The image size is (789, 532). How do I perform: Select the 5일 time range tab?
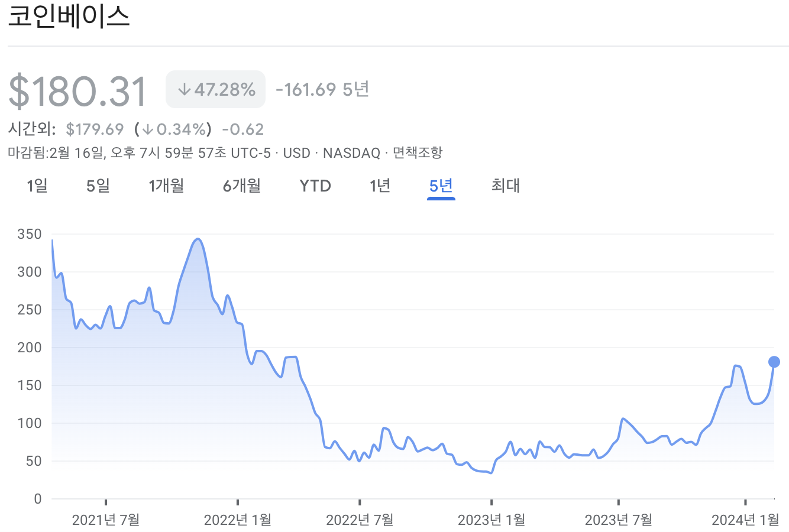click(x=98, y=186)
